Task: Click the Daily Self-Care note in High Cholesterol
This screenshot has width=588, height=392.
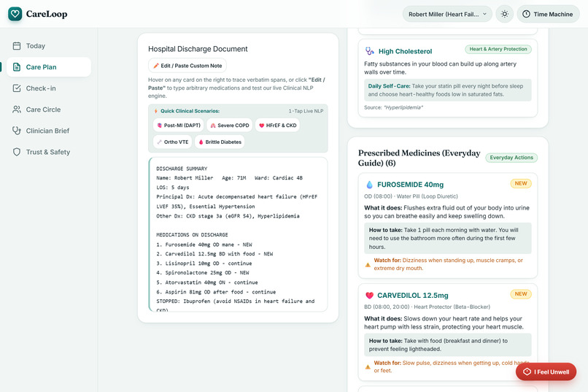Action: click(x=448, y=90)
